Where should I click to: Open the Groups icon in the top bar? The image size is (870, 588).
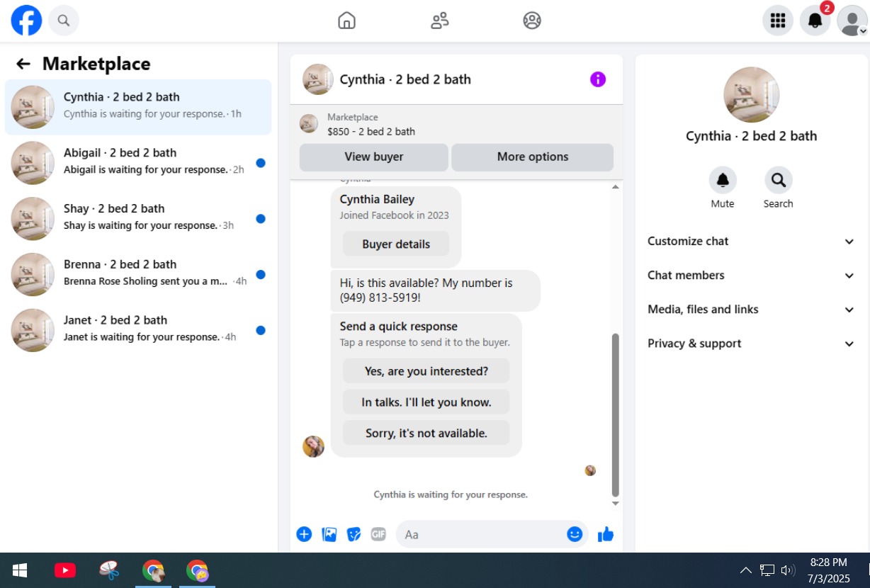click(532, 21)
